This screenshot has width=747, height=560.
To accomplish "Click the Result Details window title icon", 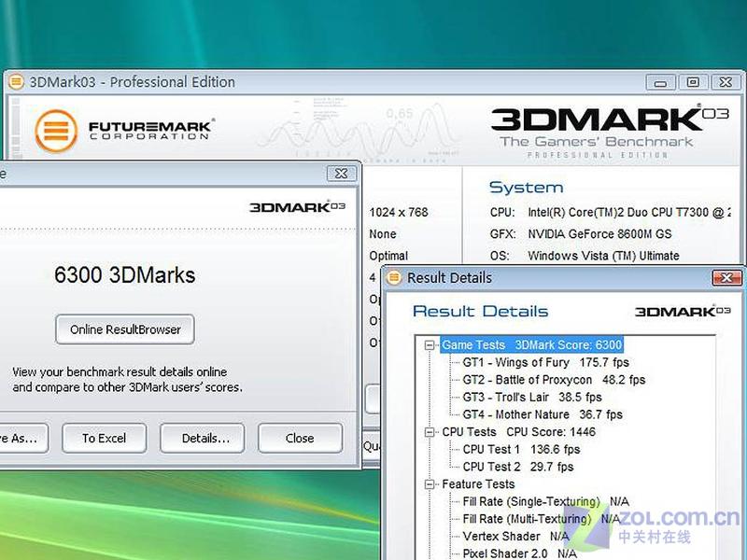I will (x=394, y=277).
